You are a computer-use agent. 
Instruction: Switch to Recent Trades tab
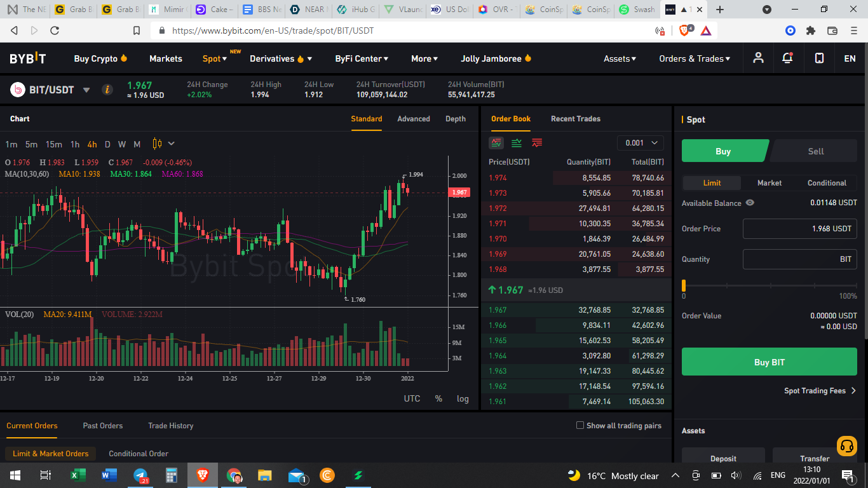(x=576, y=119)
